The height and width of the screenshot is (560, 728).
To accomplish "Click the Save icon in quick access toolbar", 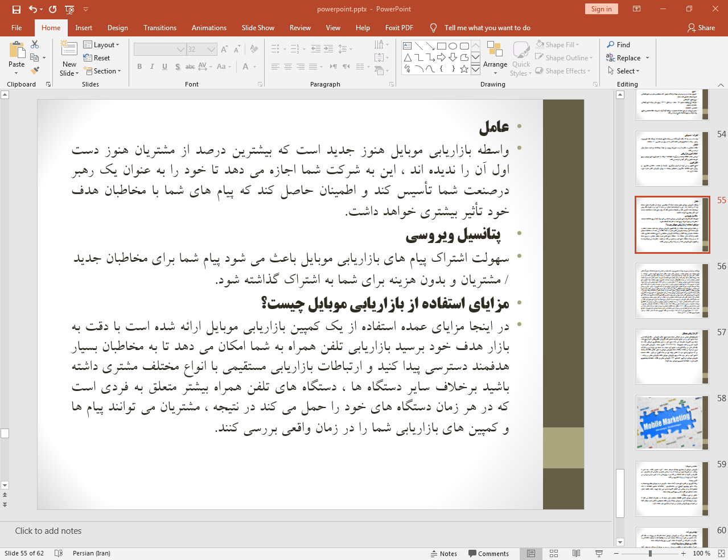I will 17,9.
